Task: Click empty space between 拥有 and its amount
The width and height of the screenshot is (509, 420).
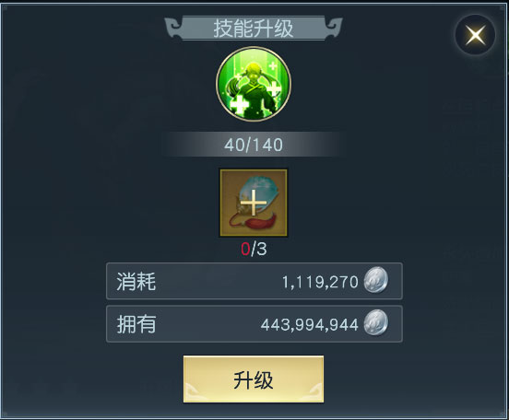Action: pyautogui.click(x=207, y=324)
